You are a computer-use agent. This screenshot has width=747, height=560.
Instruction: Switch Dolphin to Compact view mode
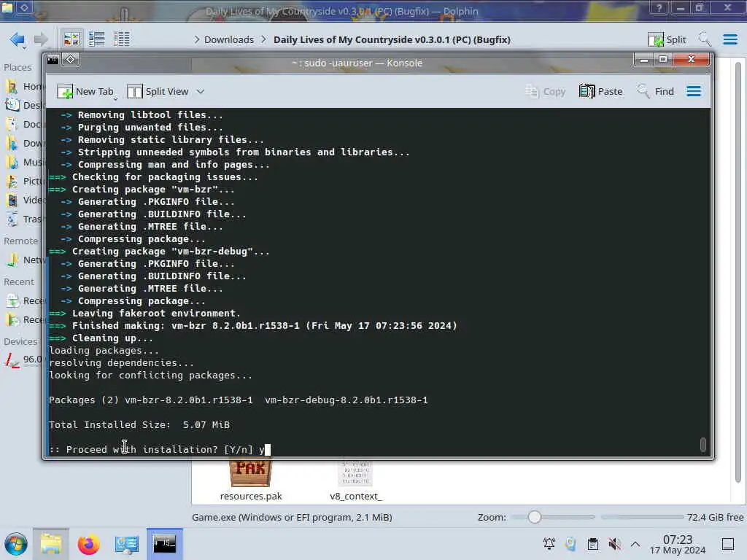point(97,39)
